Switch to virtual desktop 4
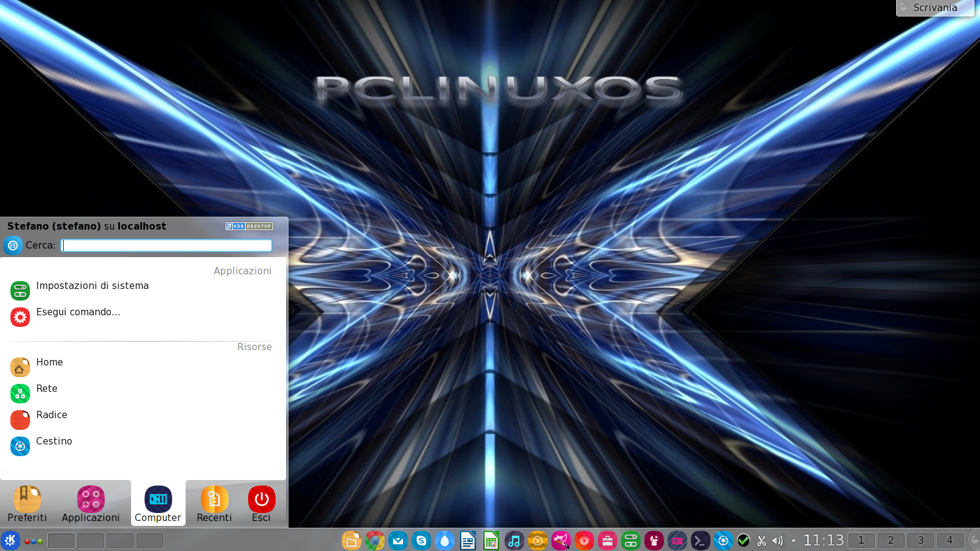Screen dimensions: 980x551 (x=950, y=540)
